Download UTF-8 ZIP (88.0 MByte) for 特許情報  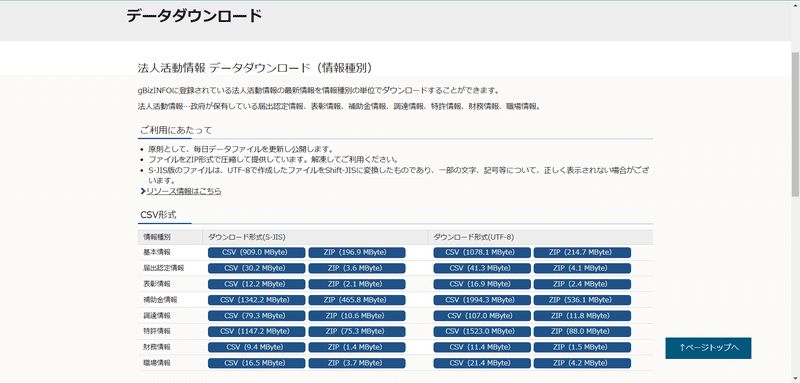pyautogui.click(x=582, y=331)
